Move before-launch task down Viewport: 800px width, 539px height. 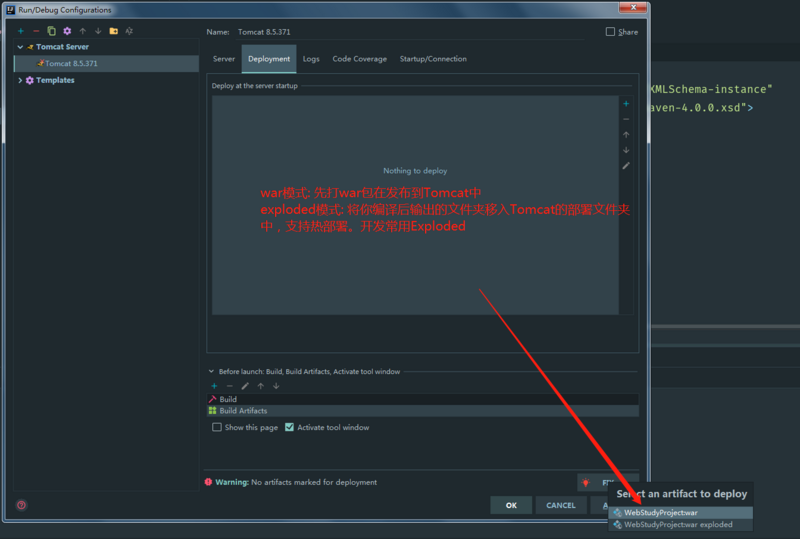coord(276,386)
